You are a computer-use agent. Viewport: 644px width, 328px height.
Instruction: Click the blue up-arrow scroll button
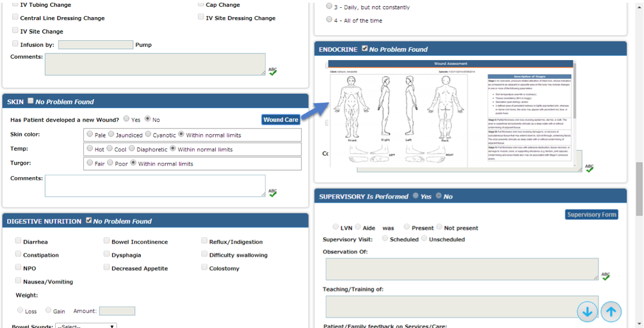tap(611, 312)
